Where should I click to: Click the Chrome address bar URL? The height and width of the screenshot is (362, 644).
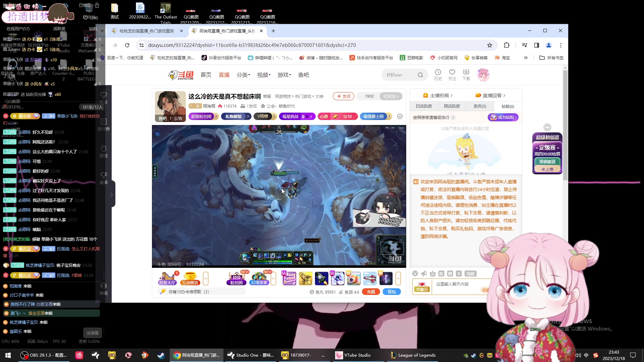coord(252,45)
